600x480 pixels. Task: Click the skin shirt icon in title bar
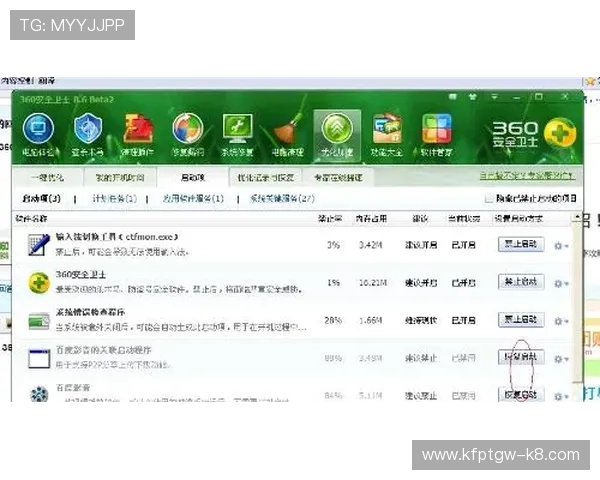[473, 97]
